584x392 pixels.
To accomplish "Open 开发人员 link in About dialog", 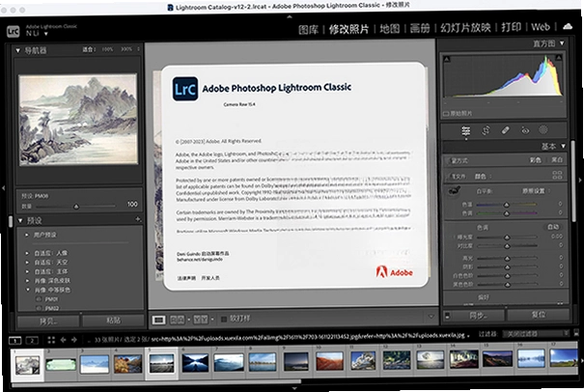I will pyautogui.click(x=210, y=278).
